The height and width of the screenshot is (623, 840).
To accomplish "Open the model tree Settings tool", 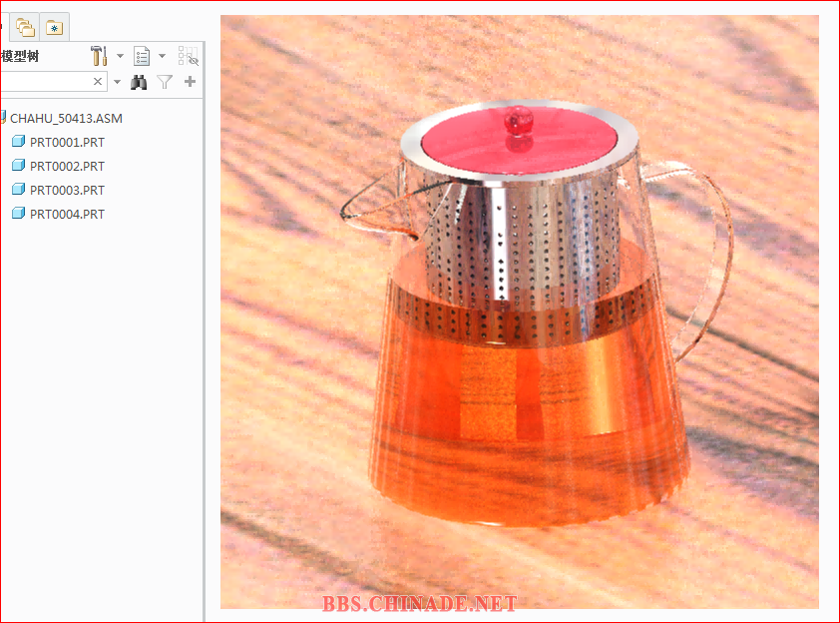I will pyautogui.click(x=99, y=56).
